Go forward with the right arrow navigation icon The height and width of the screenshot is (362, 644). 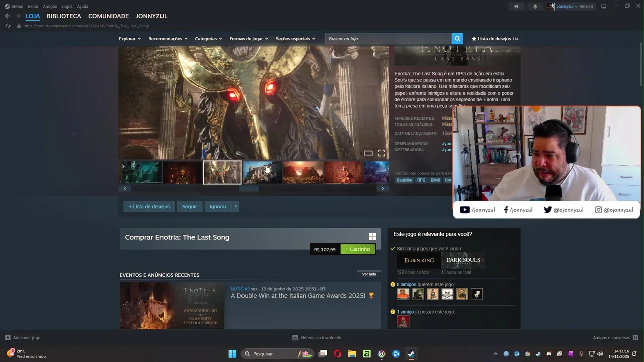tap(18, 16)
